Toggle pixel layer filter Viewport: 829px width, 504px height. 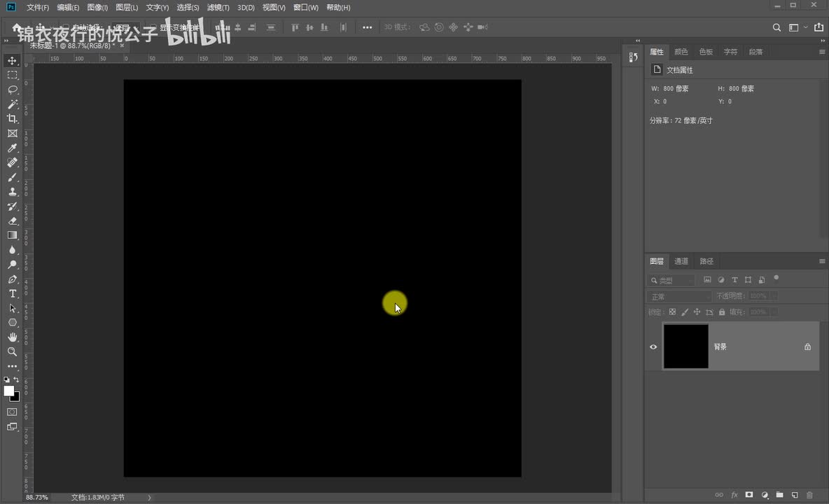click(707, 279)
